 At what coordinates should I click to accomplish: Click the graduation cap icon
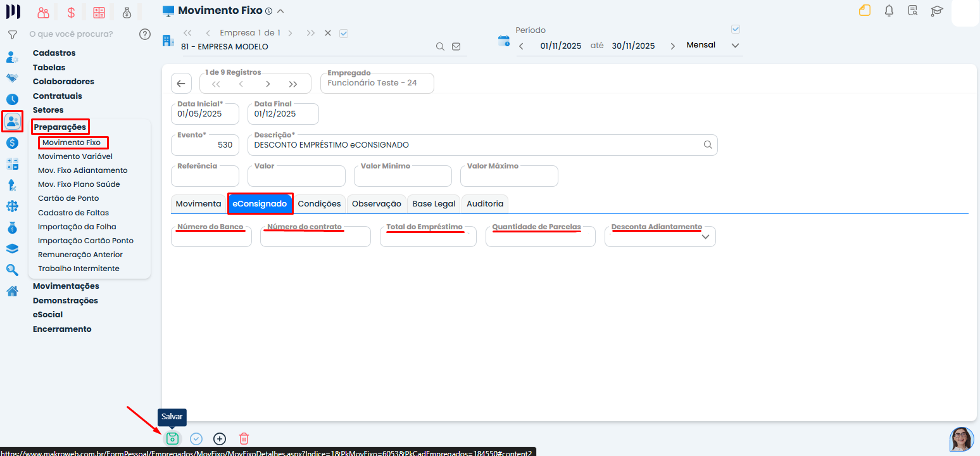[937, 11]
